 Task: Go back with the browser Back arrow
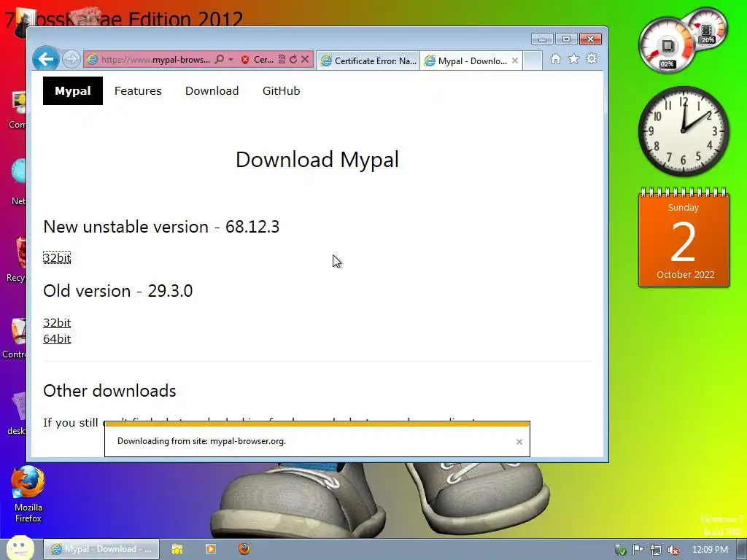[46, 59]
